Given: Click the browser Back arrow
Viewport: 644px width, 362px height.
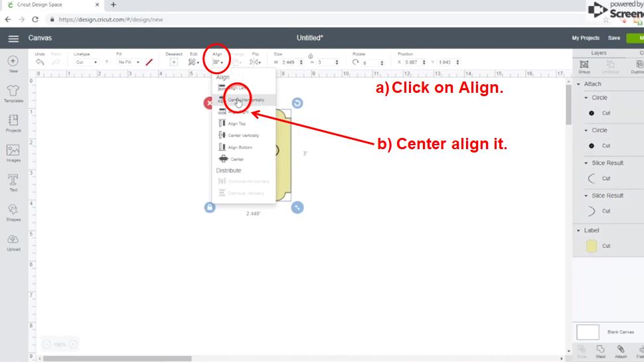Looking at the screenshot, I should coord(8,19).
